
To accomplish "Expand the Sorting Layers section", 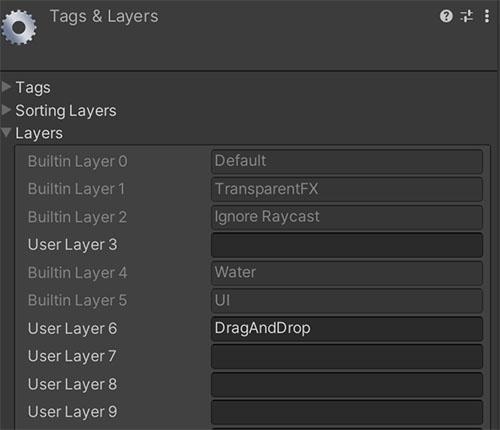I will tap(6, 110).
